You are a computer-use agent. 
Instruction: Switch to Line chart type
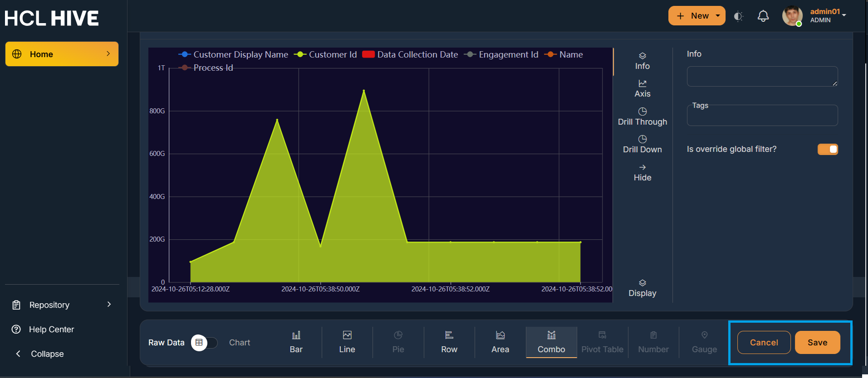pyautogui.click(x=347, y=342)
